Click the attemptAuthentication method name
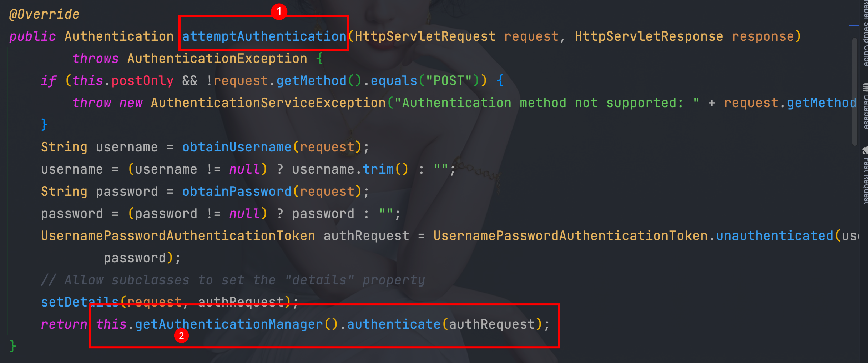 264,36
